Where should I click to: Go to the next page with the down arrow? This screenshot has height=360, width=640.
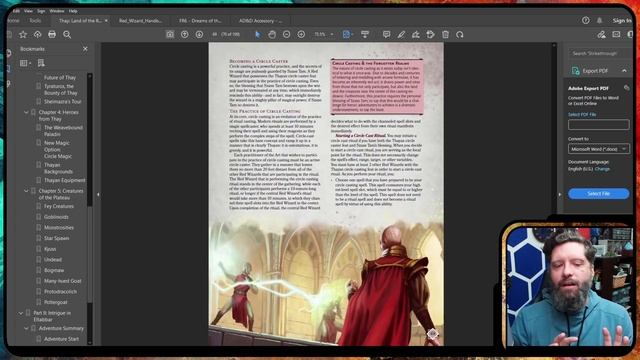click(x=199, y=35)
